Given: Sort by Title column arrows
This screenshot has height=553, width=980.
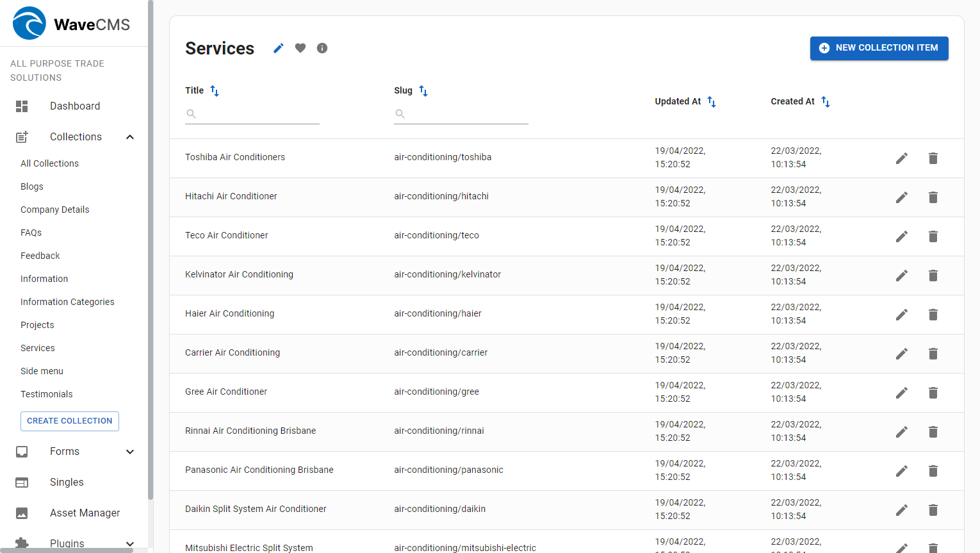Looking at the screenshot, I should tap(215, 91).
